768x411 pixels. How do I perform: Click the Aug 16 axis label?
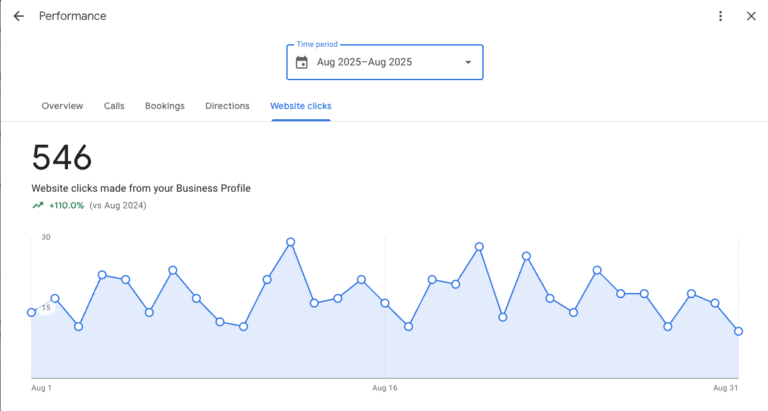coord(385,387)
